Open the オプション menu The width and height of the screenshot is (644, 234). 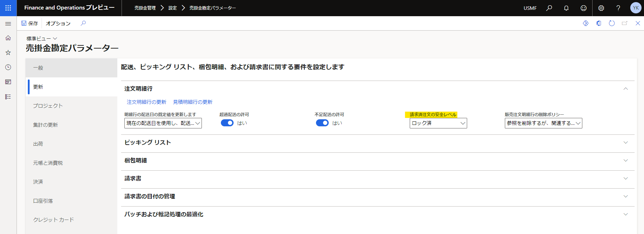pos(58,23)
